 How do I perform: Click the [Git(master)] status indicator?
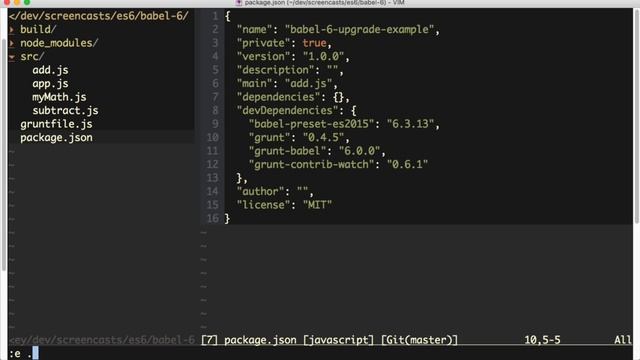420,340
